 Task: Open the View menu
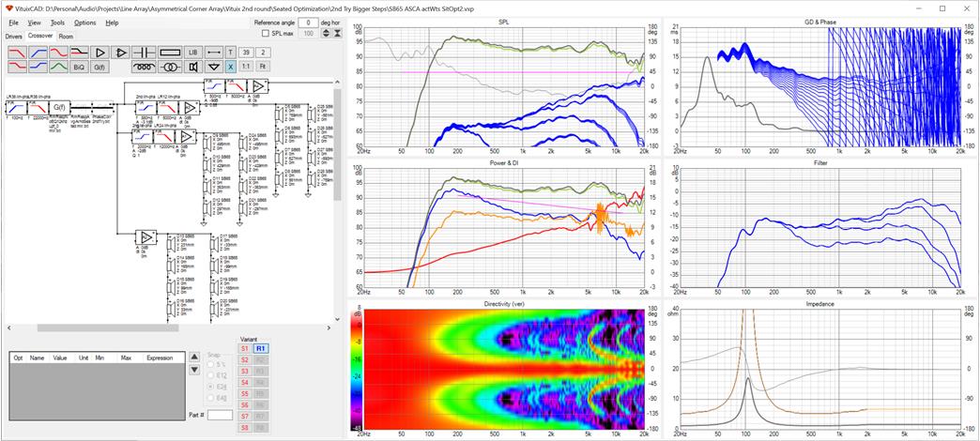[35, 23]
